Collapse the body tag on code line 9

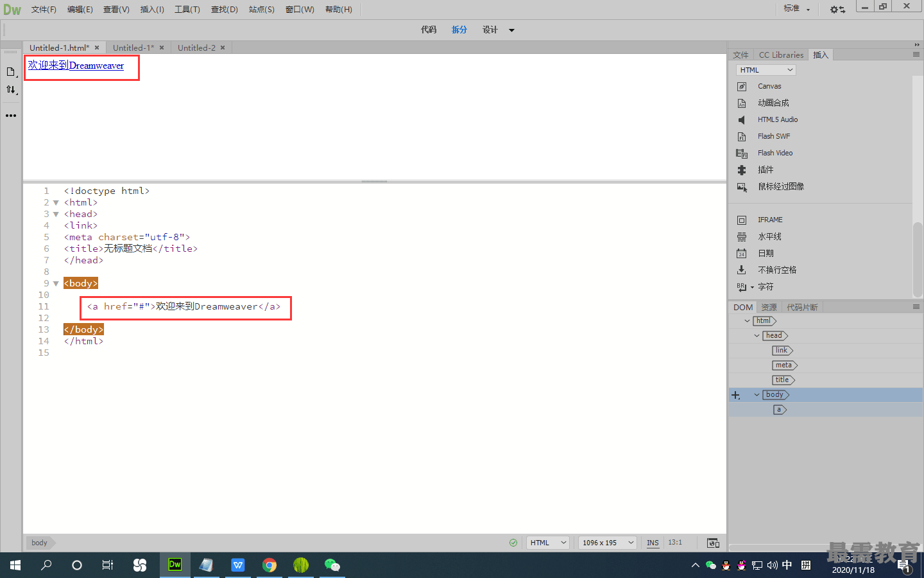pyautogui.click(x=56, y=284)
